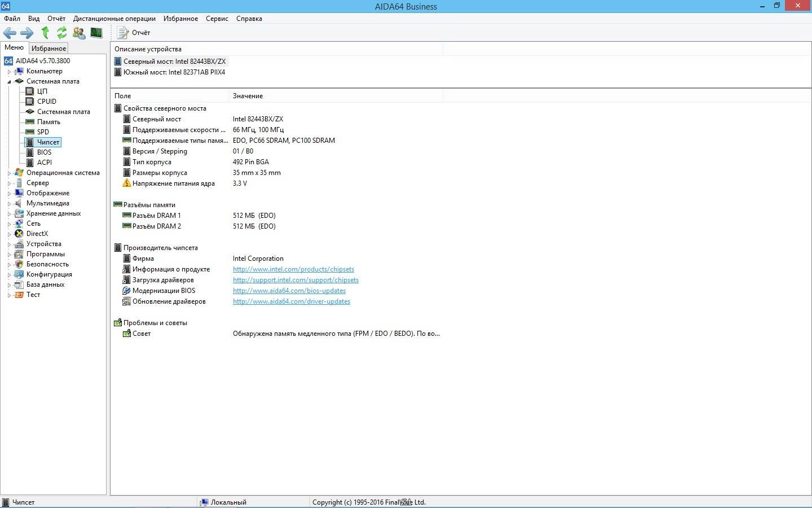The width and height of the screenshot is (812, 508).
Task: Expand the Сервер tree node
Action: click(9, 183)
